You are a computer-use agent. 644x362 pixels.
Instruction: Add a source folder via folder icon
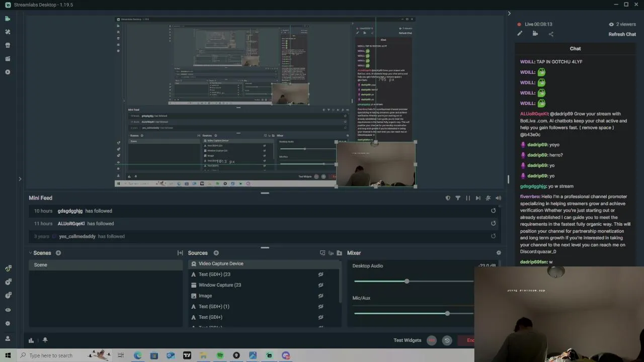tap(340, 253)
